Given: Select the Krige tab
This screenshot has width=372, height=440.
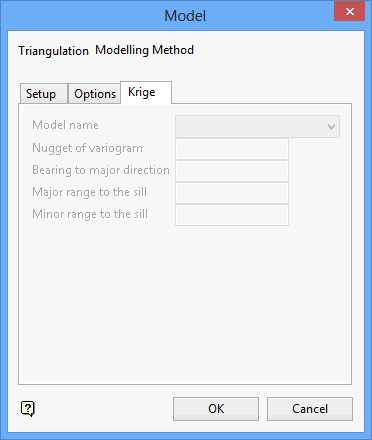Looking at the screenshot, I should coord(146,92).
